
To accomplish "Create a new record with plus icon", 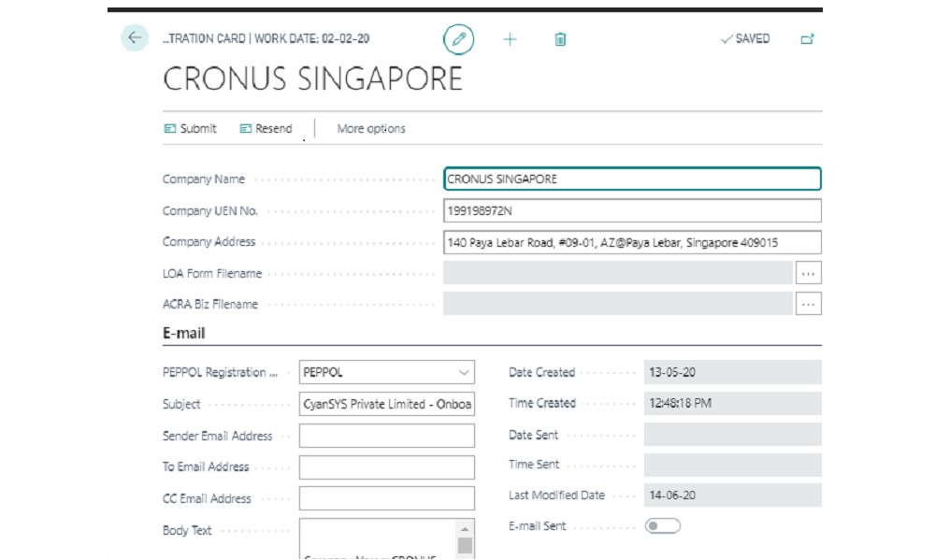I will coord(510,39).
